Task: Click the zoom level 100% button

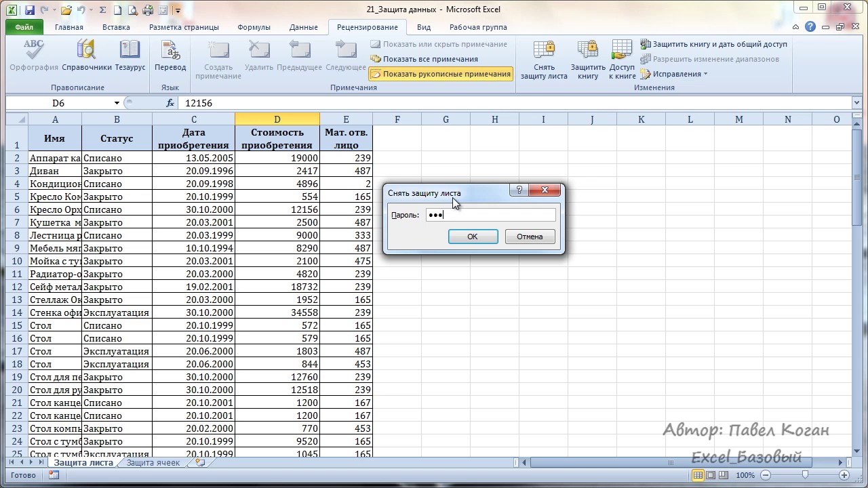Action: [x=745, y=475]
